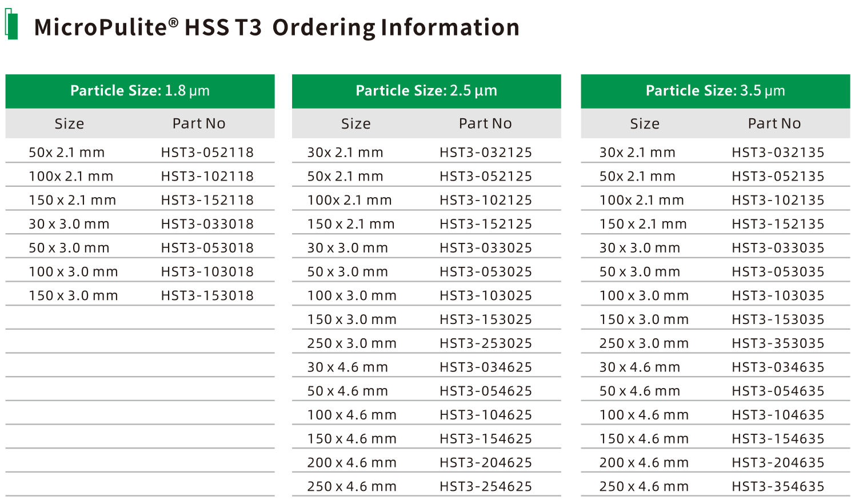Select part number HST3-153035
Image resolution: width=855 pixels, height=504 pixels.
(778, 320)
